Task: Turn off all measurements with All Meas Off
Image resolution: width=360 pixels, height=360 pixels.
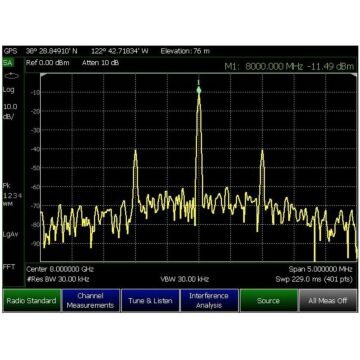Action: [328, 300]
